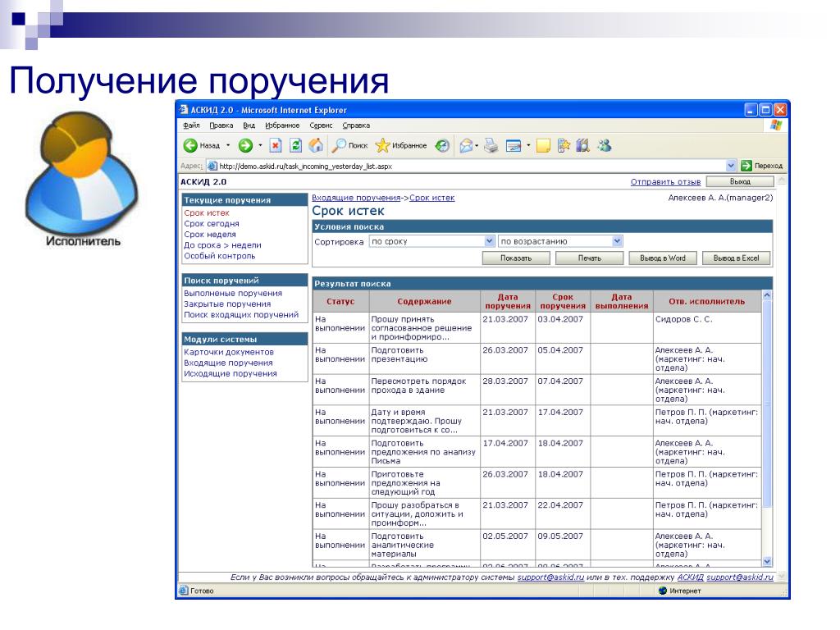Open the Mail envelope icon
This screenshot has width=840, height=630.
click(x=467, y=145)
